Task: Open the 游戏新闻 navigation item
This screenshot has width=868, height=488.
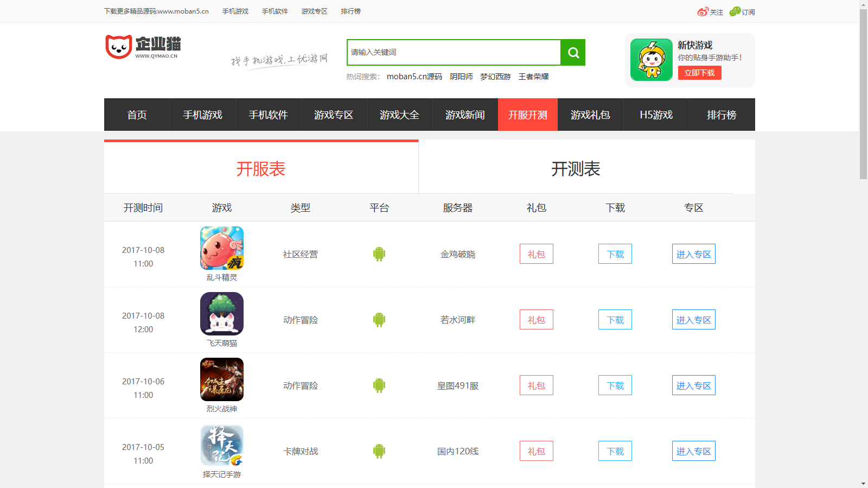Action: 465,115
